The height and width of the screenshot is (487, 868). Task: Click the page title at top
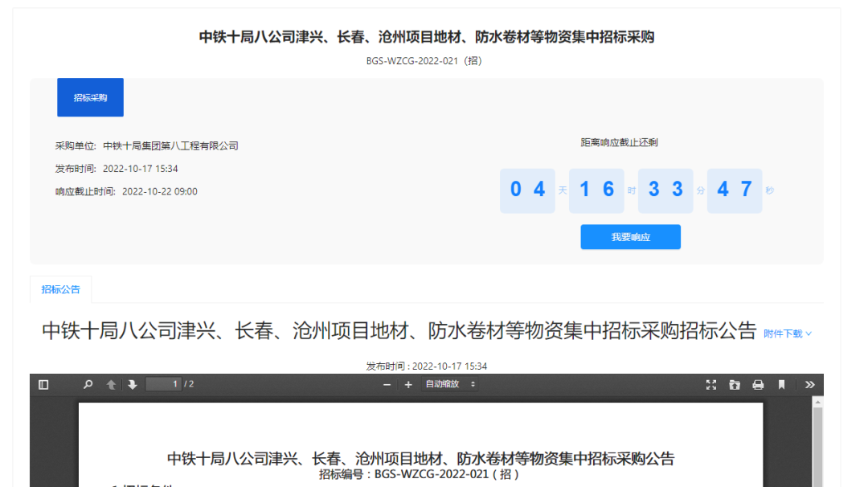tap(426, 37)
